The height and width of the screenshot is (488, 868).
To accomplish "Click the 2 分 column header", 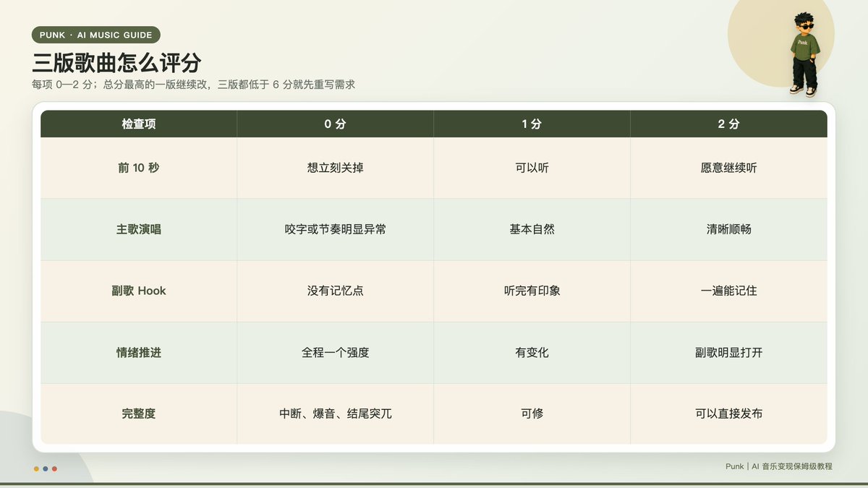I will [729, 124].
